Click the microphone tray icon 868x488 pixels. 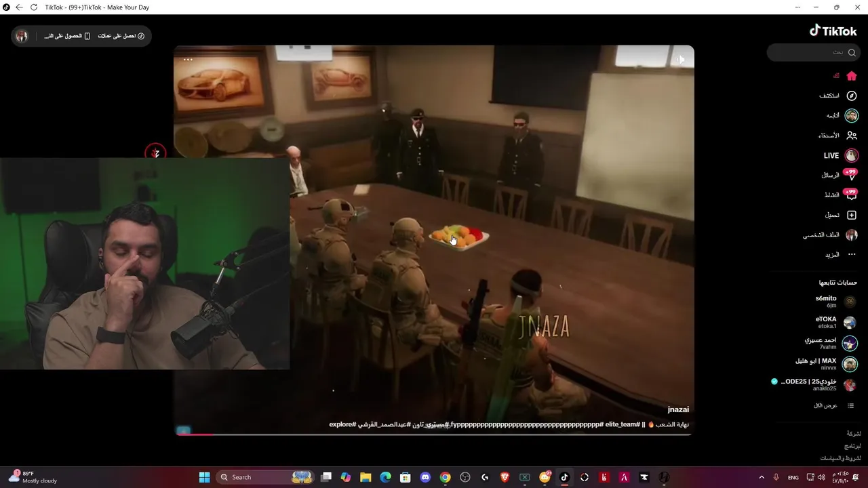[776, 477]
